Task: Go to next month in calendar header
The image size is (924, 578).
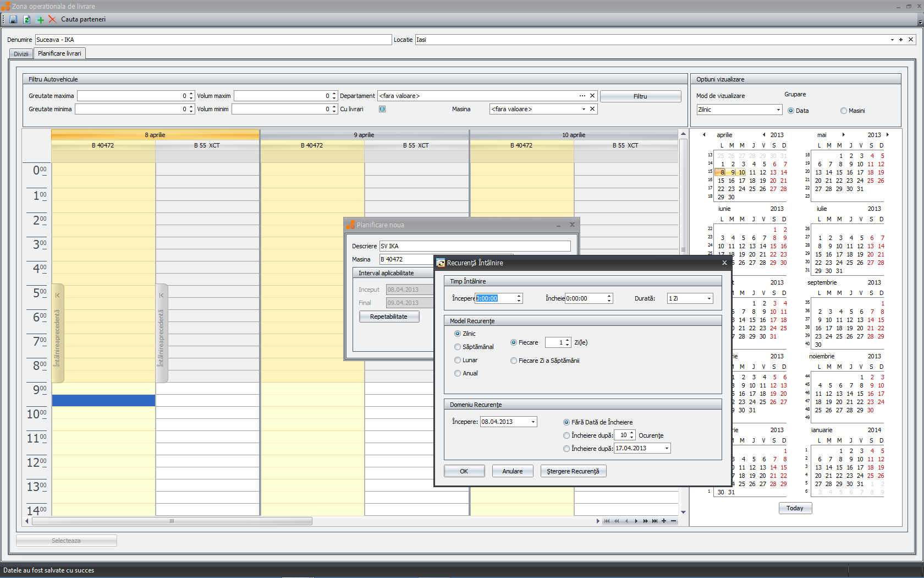Action: (843, 135)
